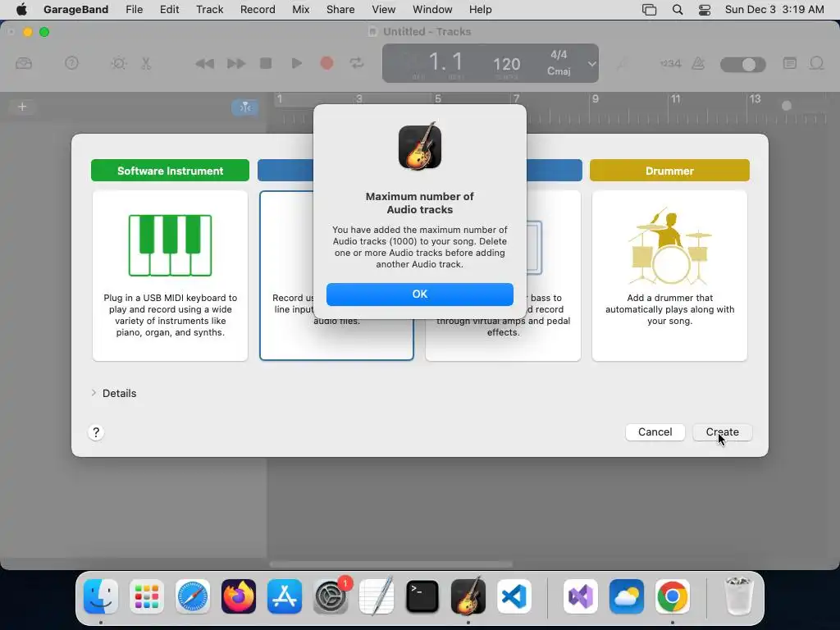Click bar 9 on the ruler
This screenshot has height=630, width=840.
tap(596, 99)
